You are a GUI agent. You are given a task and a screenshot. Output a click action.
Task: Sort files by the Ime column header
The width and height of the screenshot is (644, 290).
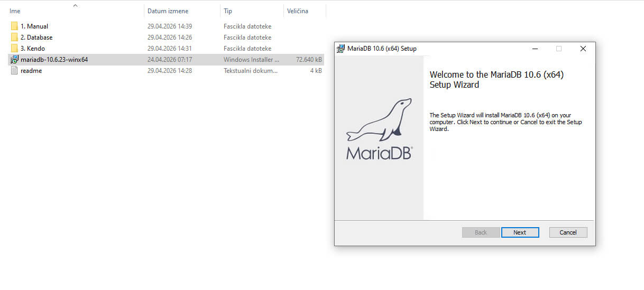[15, 11]
